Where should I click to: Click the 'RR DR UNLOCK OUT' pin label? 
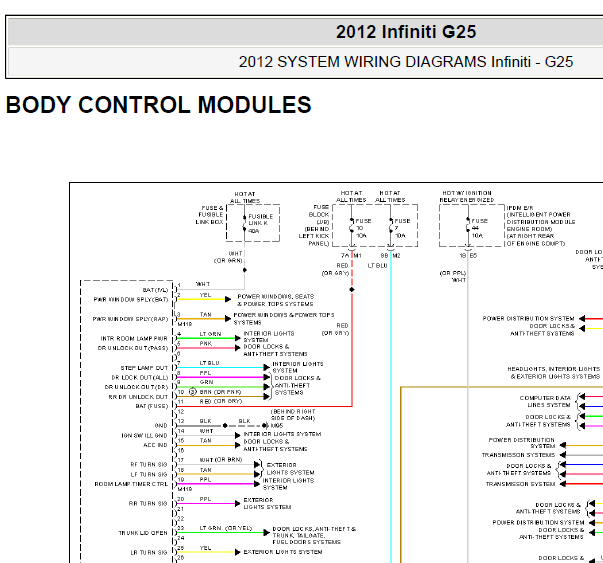click(x=138, y=397)
